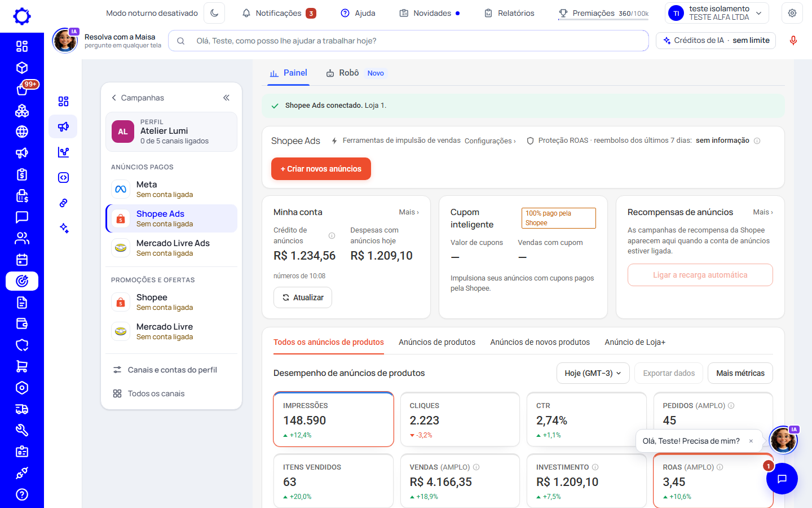This screenshot has width=812, height=508.
Task: Select the megaphone campaigns icon in secondary sidebar
Action: coord(63,126)
